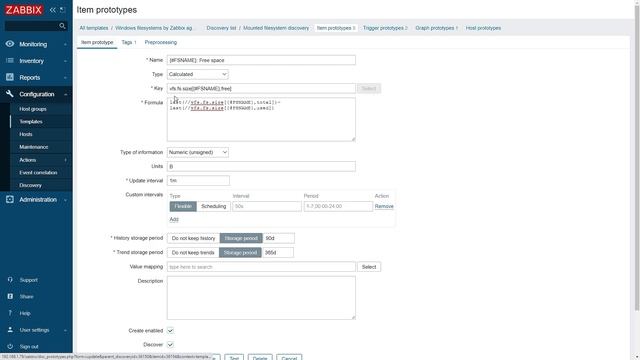Click the Test button

tap(234, 358)
